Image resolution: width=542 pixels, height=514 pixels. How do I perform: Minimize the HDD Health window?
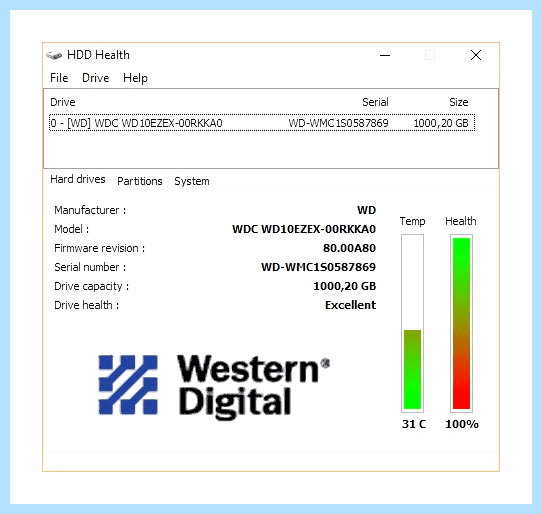coord(385,55)
